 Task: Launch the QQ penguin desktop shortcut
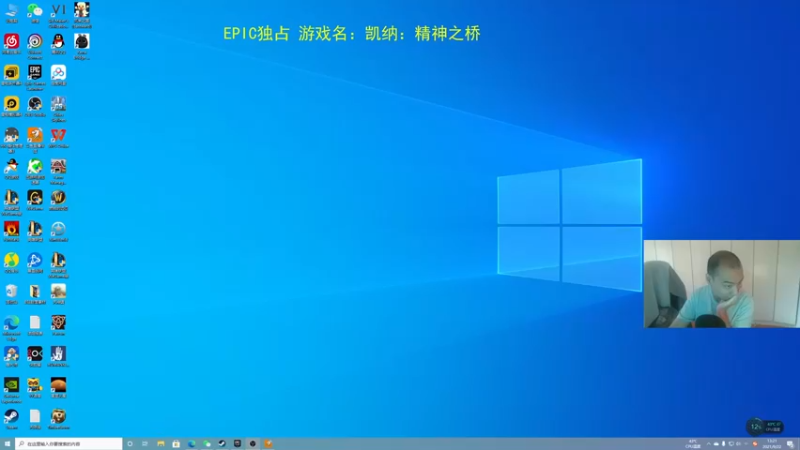click(x=58, y=43)
